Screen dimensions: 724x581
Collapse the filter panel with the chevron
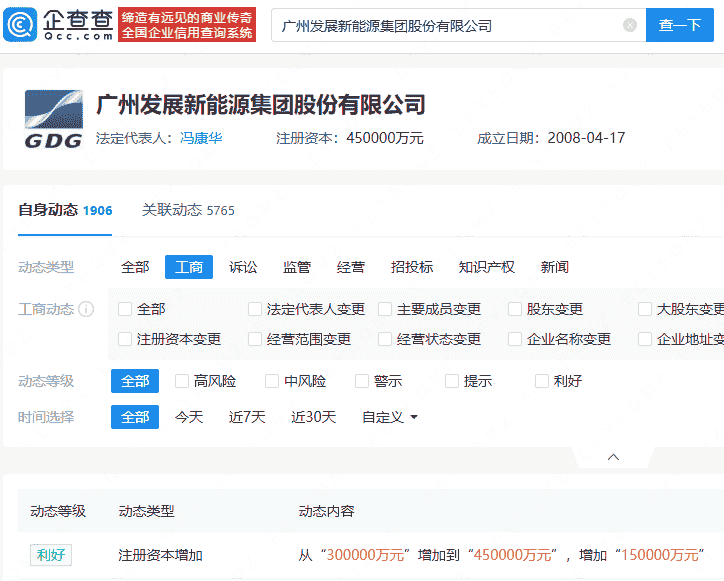[613, 457]
